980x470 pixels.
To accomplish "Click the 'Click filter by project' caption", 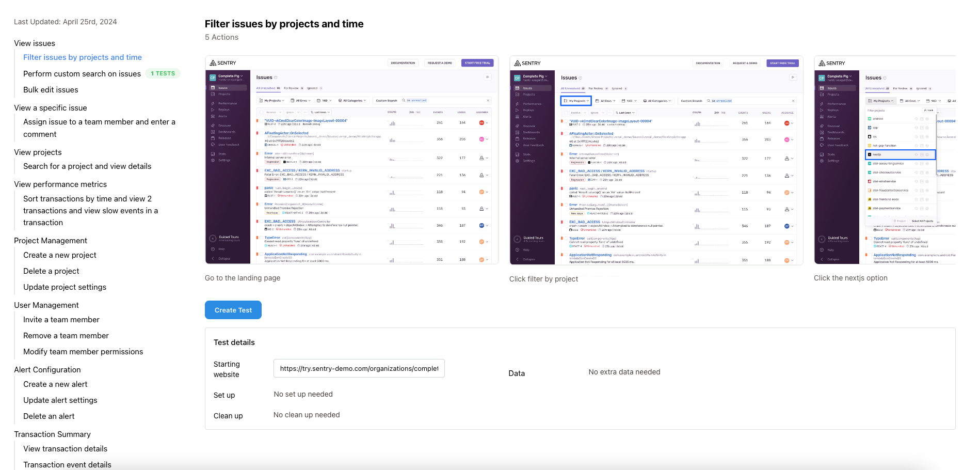I will click(x=543, y=279).
